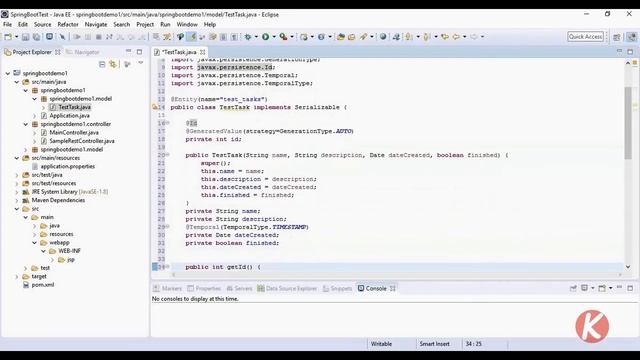Expand the Maven Dependencies node
640x360 pixels.
click(x=17, y=200)
